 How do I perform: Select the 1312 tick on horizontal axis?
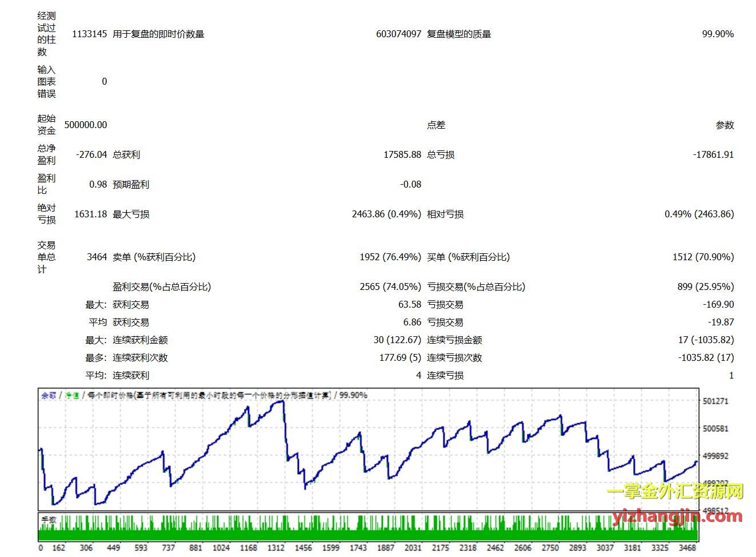pyautogui.click(x=276, y=548)
